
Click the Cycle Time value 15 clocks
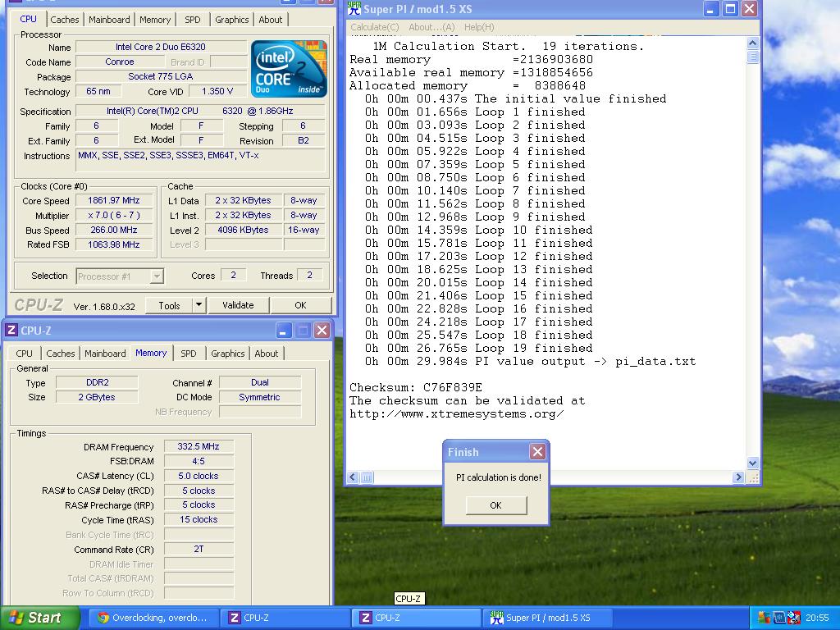pyautogui.click(x=199, y=519)
